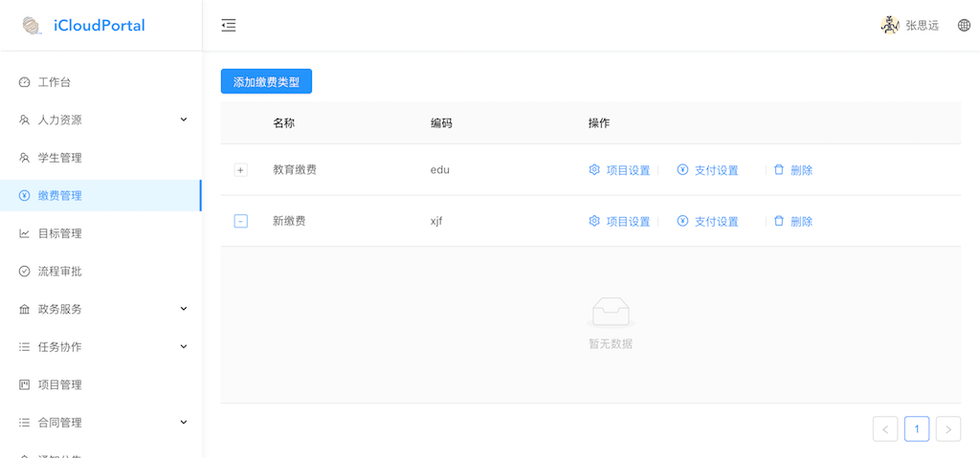This screenshot has height=458, width=980.
Task: Click the 人力资源 people icon
Action: point(24,120)
